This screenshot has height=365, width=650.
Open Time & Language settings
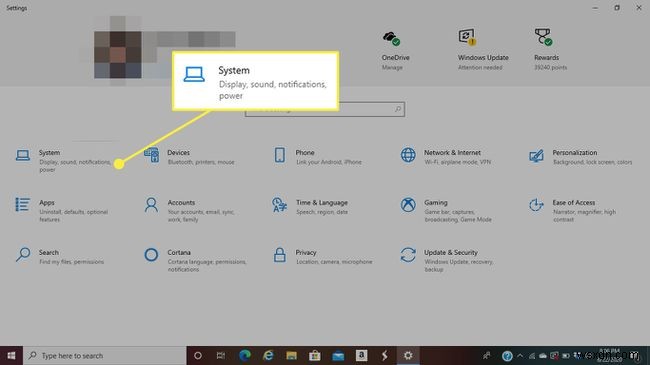tap(311, 207)
